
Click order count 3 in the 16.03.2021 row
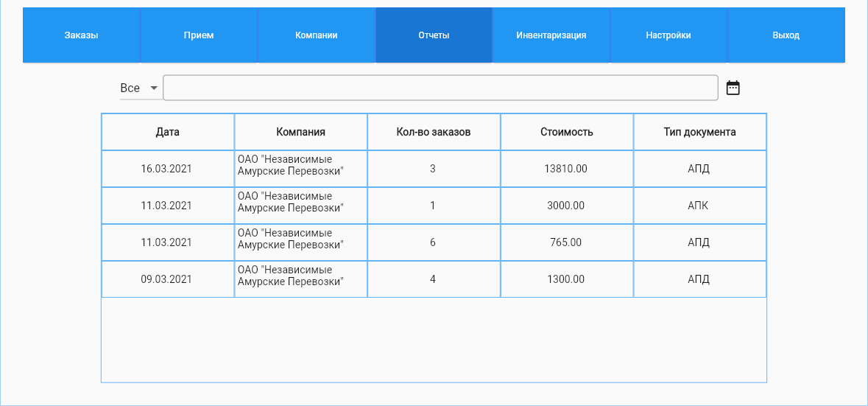click(434, 169)
